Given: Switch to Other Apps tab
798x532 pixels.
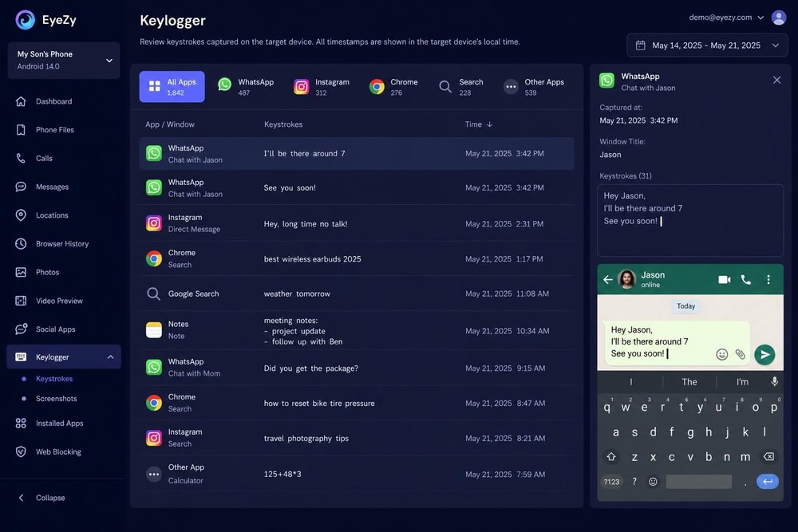Looking at the screenshot, I should [x=534, y=86].
